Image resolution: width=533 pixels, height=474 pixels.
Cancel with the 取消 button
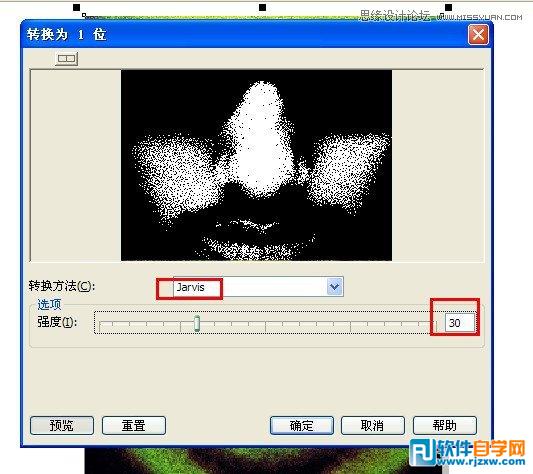373,425
